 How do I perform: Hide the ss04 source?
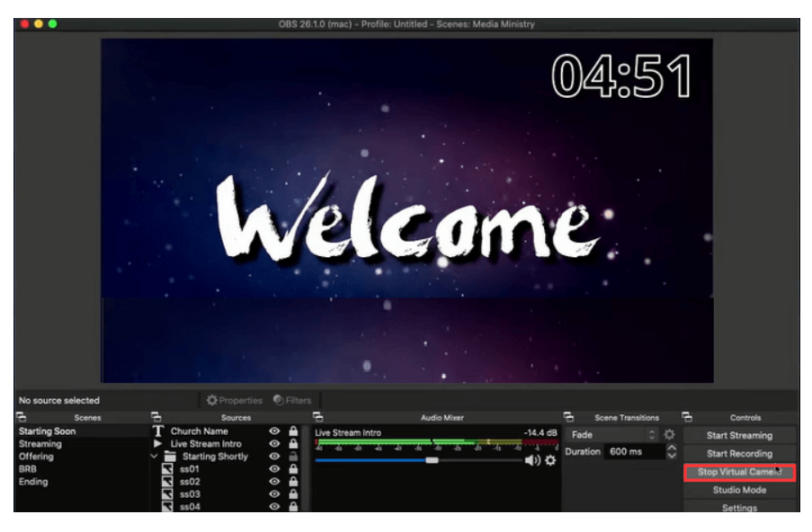[274, 507]
